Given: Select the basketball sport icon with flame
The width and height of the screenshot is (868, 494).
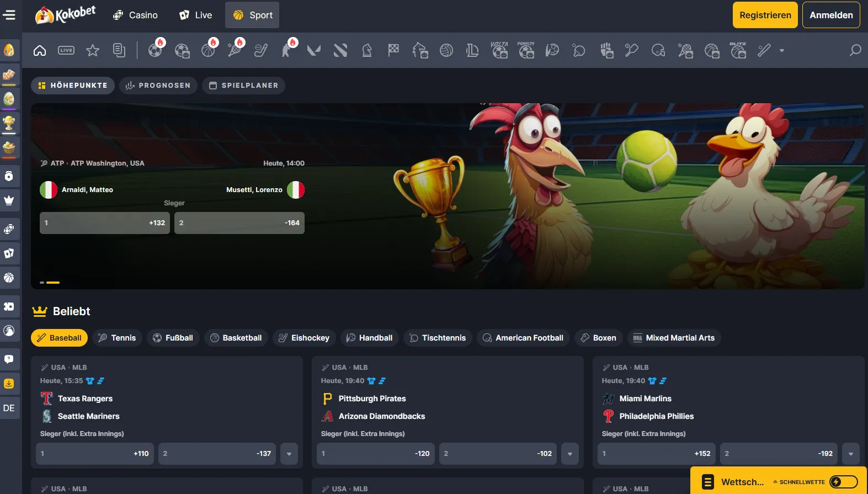Looking at the screenshot, I should point(209,50).
